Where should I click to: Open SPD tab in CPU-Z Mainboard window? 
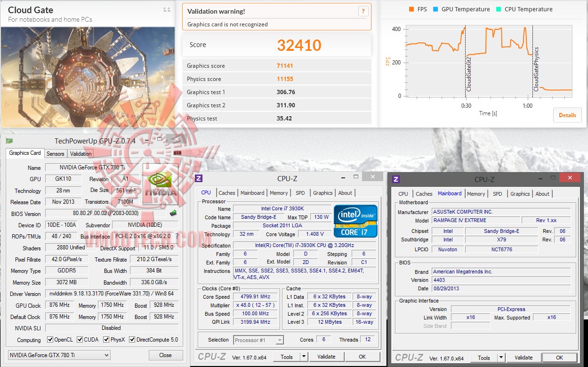coord(498,194)
